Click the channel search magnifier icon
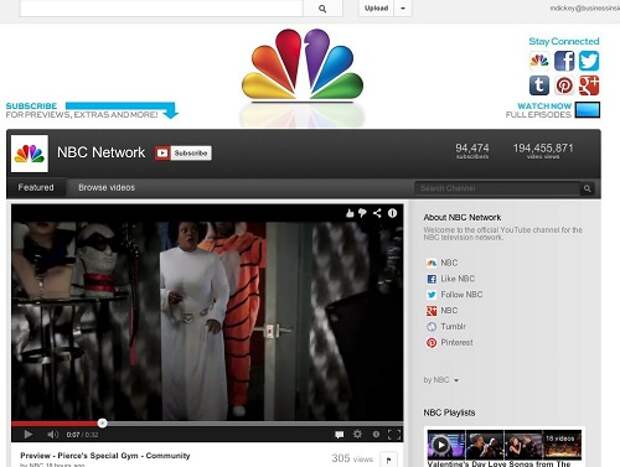620x467 pixels. coord(587,189)
